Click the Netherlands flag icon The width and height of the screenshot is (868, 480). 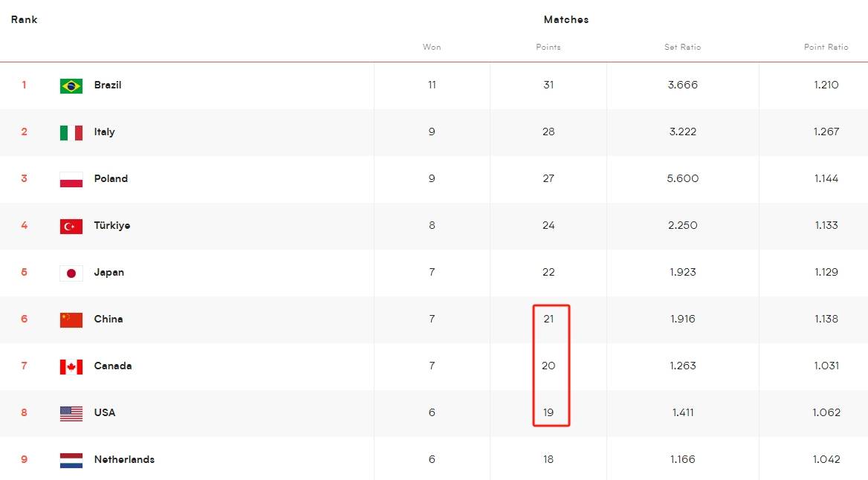[71, 461]
